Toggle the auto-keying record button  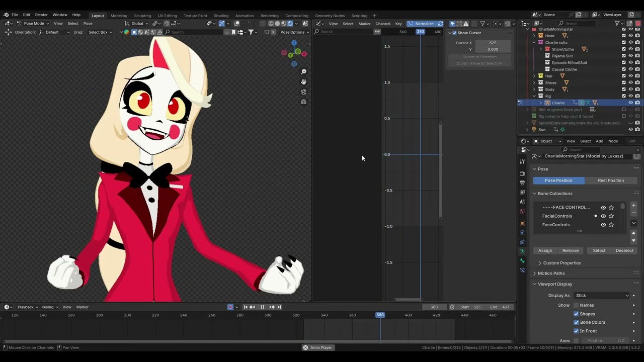click(x=230, y=307)
